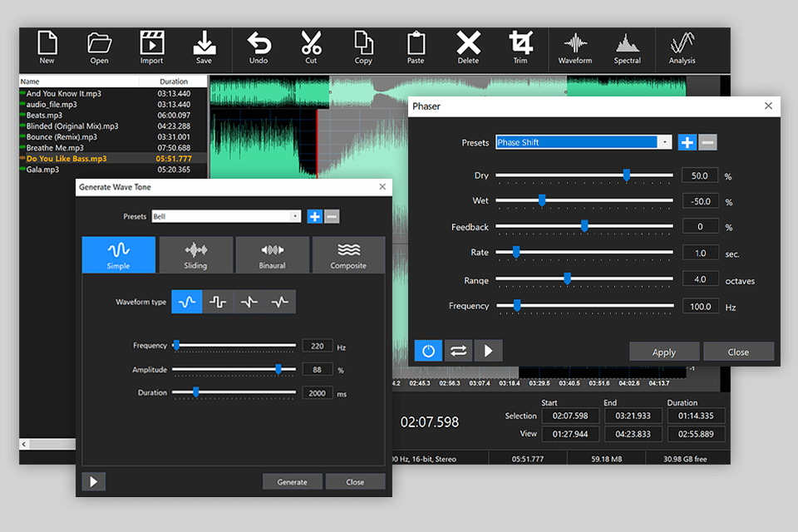Image resolution: width=798 pixels, height=532 pixels.
Task: Save the file with Save icon
Action: tap(204, 47)
